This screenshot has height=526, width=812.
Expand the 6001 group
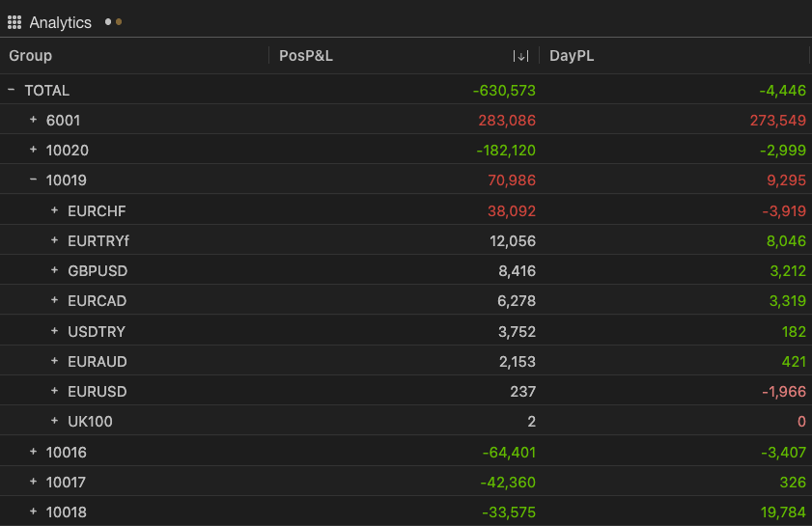tap(33, 120)
